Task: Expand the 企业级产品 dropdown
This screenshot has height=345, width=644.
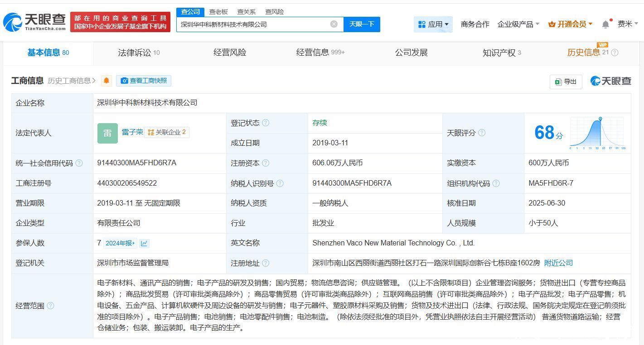Action: tap(518, 24)
